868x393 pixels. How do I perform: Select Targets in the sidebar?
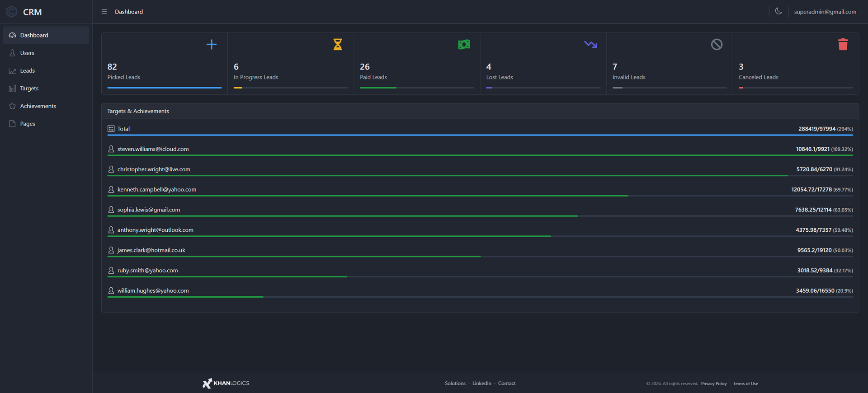pos(46,88)
